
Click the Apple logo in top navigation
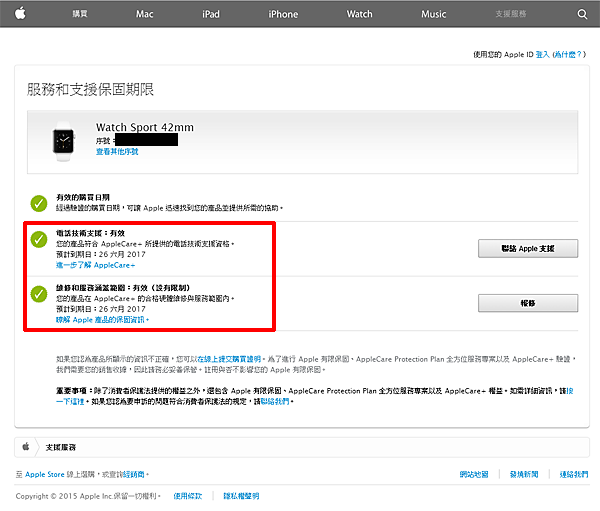[20, 13]
